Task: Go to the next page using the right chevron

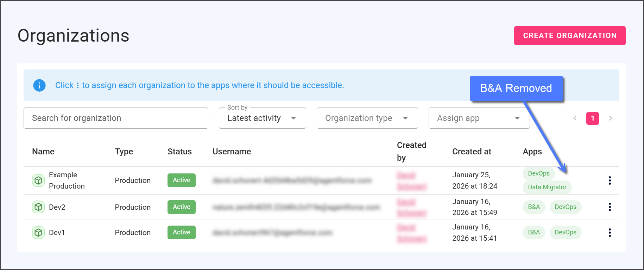Action: pyautogui.click(x=611, y=118)
